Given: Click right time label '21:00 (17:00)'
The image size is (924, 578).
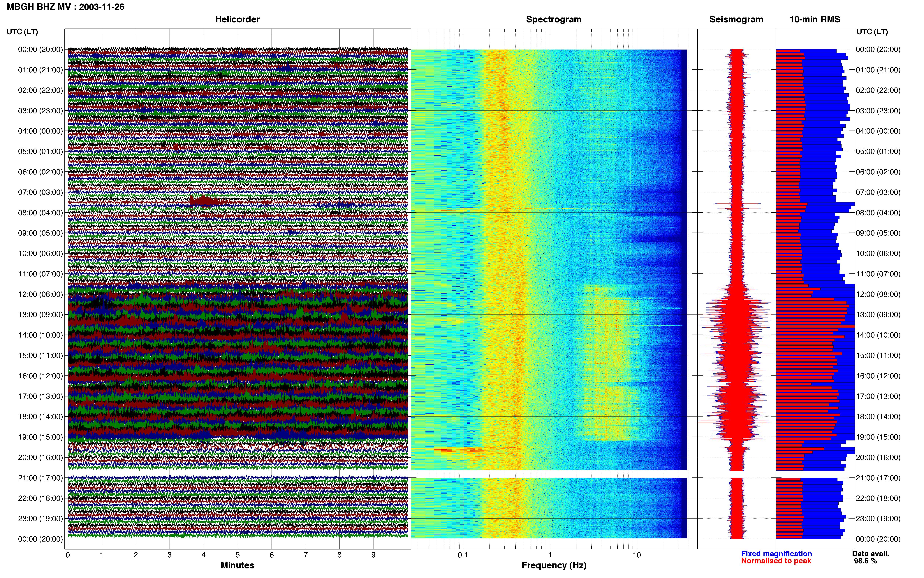Looking at the screenshot, I should (x=878, y=478).
